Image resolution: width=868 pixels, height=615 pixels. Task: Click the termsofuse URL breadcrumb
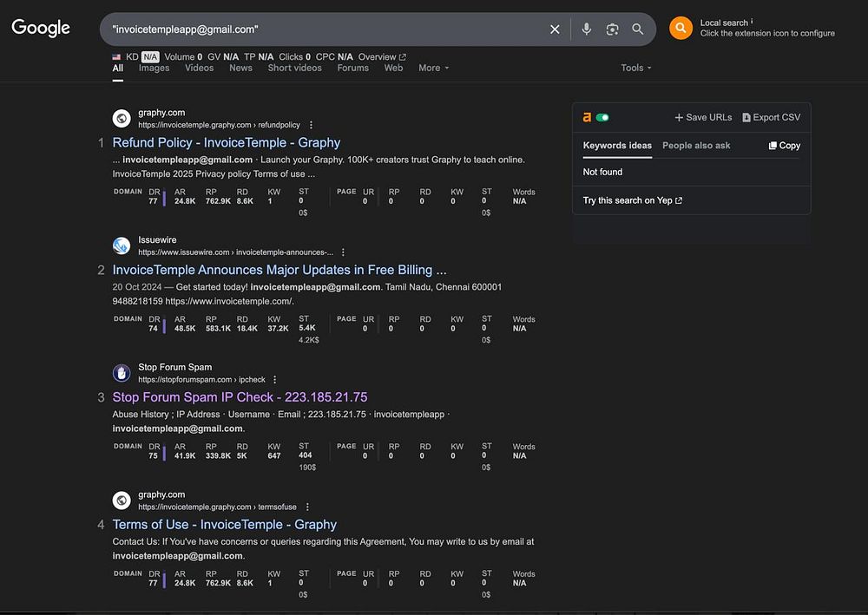click(x=218, y=507)
